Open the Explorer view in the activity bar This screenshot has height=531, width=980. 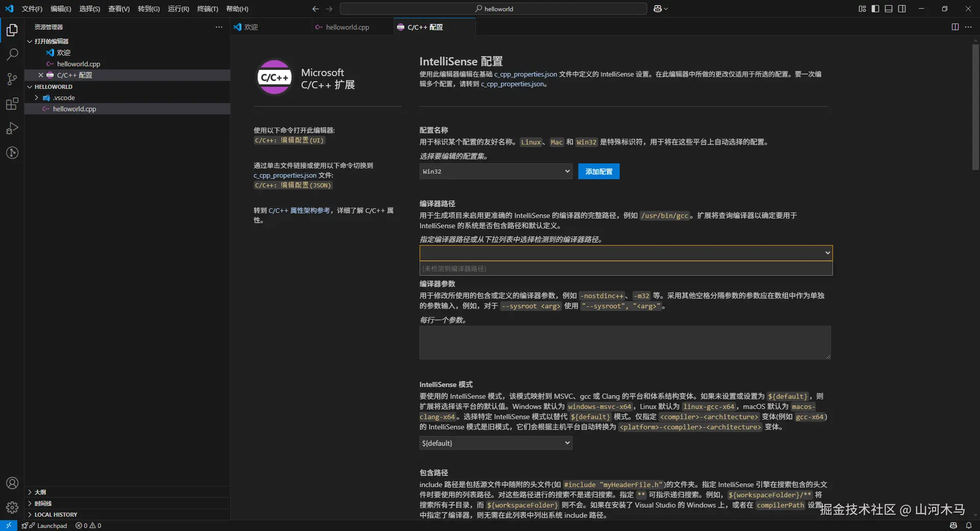12,30
